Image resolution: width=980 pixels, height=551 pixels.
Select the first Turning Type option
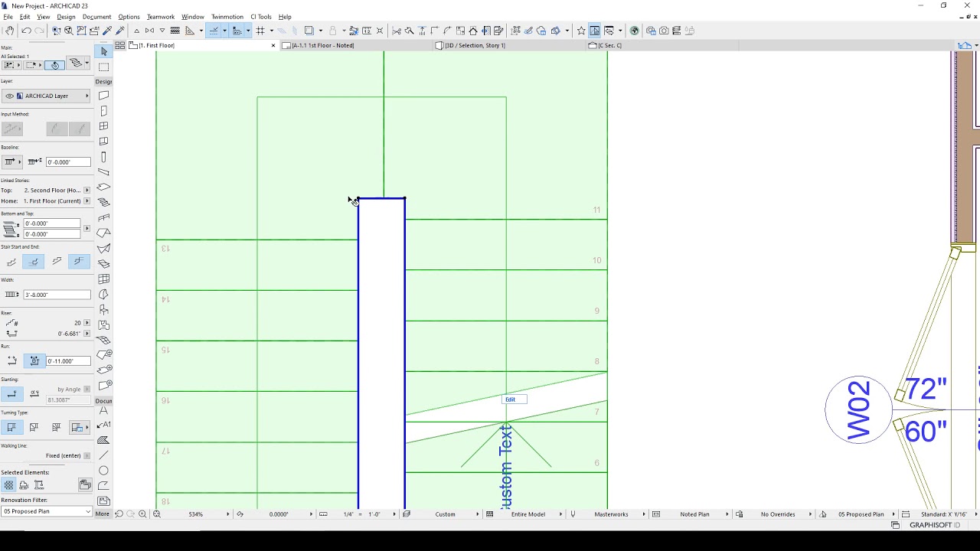(11, 428)
